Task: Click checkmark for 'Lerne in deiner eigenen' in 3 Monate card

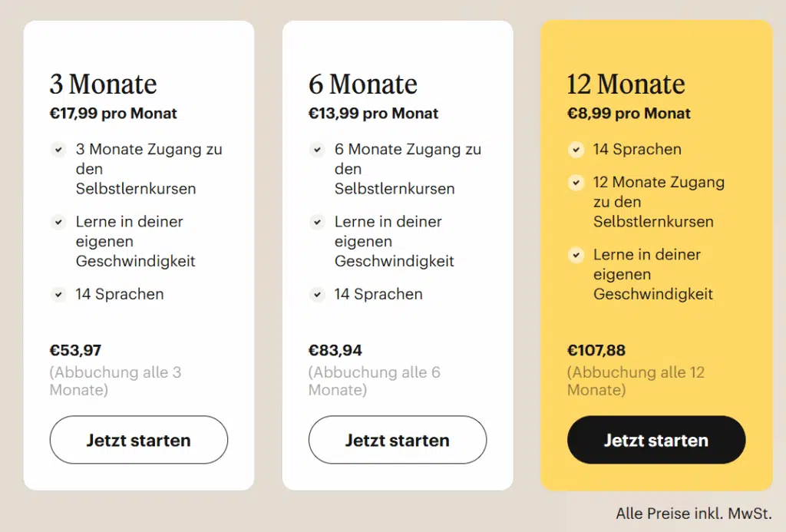Action: [58, 222]
